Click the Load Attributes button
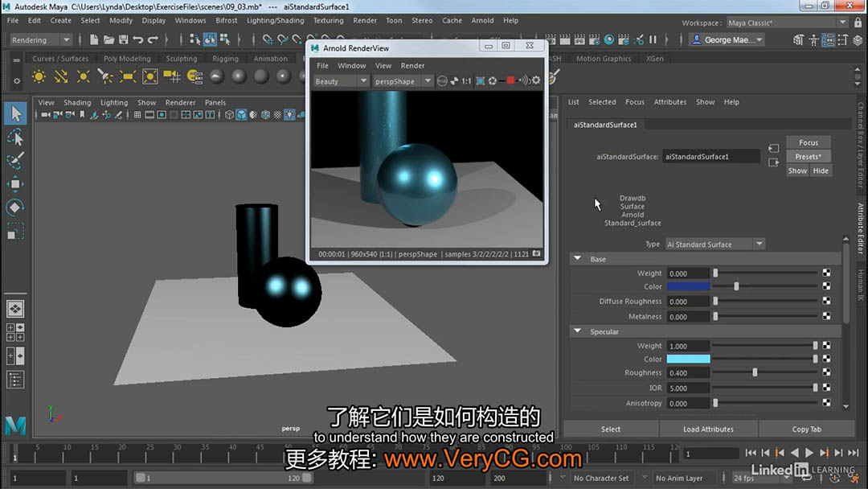Image resolution: width=868 pixels, height=489 pixels. pos(708,429)
